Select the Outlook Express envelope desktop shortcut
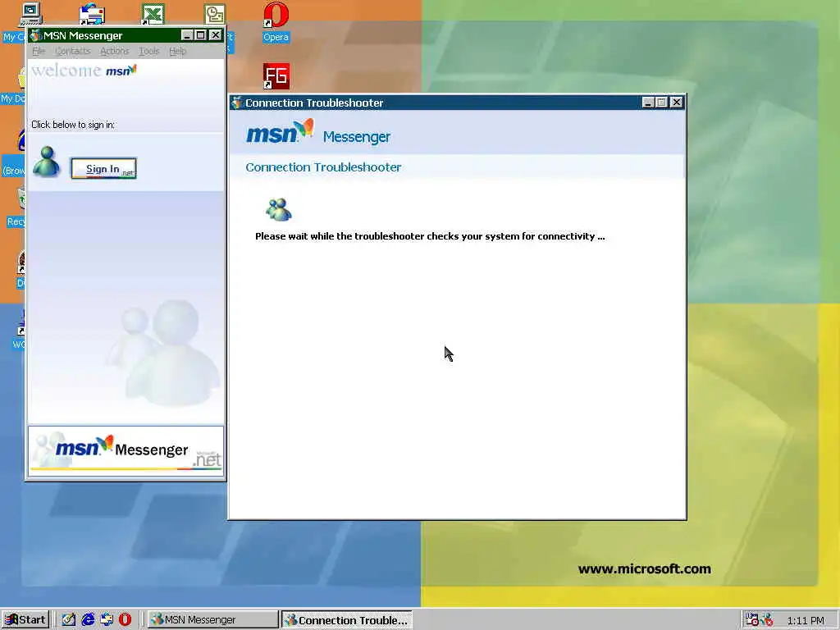The height and width of the screenshot is (630, 840). [92, 14]
